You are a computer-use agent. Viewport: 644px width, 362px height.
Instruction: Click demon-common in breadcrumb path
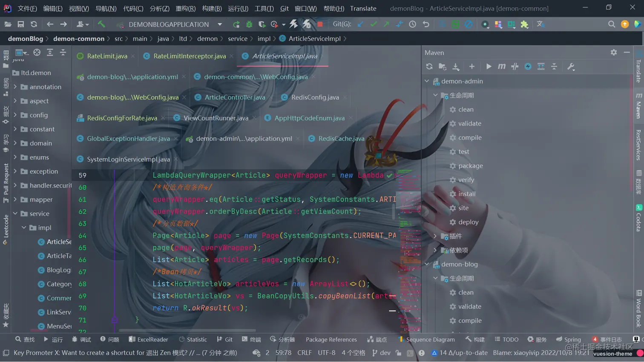coord(79,38)
